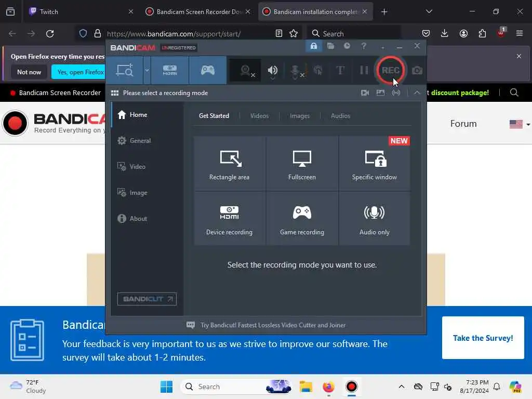The width and height of the screenshot is (532, 399).
Task: Open Firefox extensions puzzle icon
Action: point(482,33)
